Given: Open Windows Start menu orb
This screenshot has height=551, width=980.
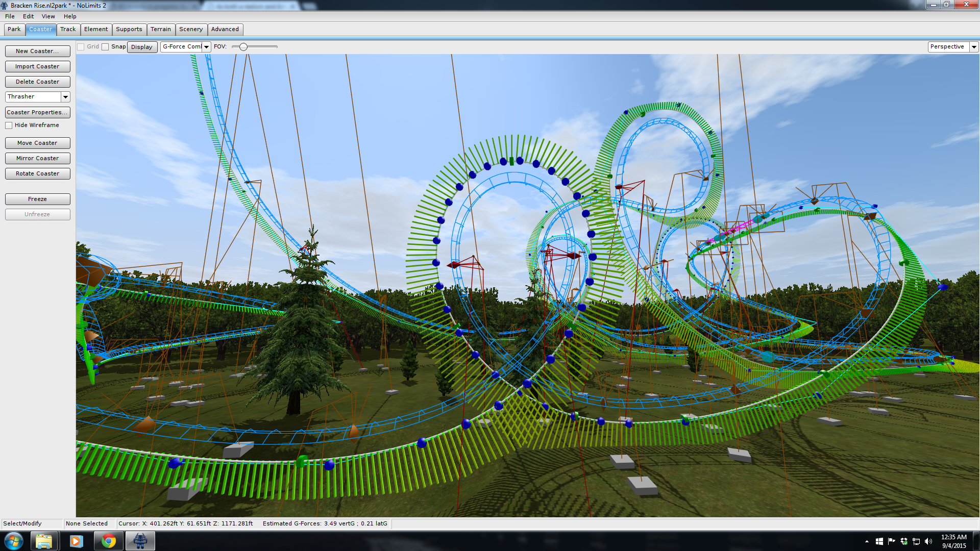Looking at the screenshot, I should (x=14, y=541).
